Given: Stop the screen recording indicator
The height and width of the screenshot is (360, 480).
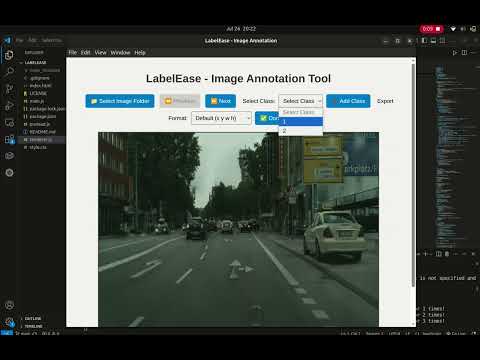Looking at the screenshot, I should pos(432,29).
